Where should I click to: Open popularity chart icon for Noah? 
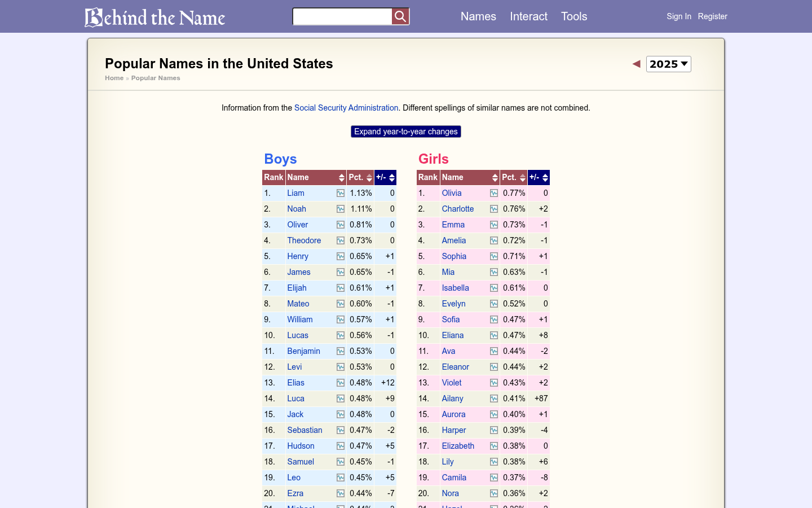tap(341, 209)
